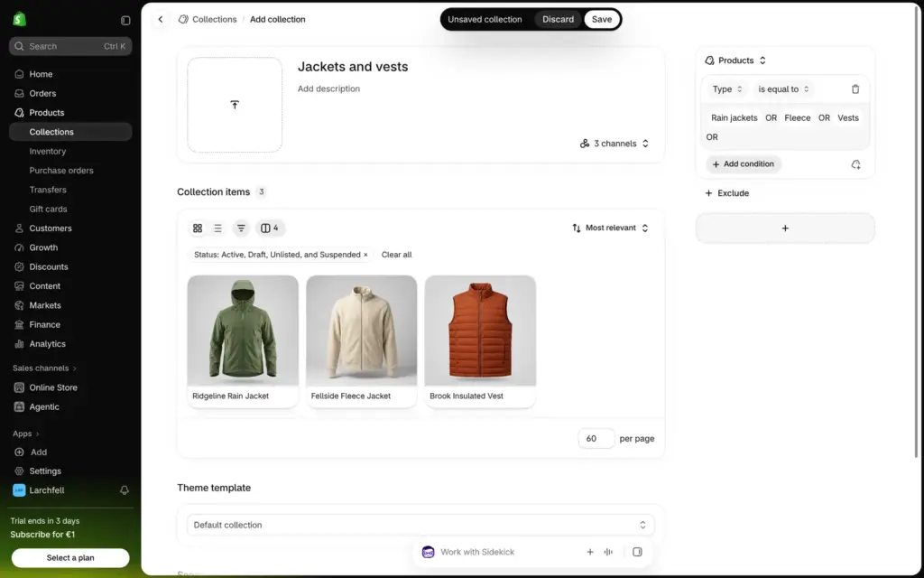Image resolution: width=924 pixels, height=578 pixels.
Task: Click the Add condition button
Action: tap(744, 164)
